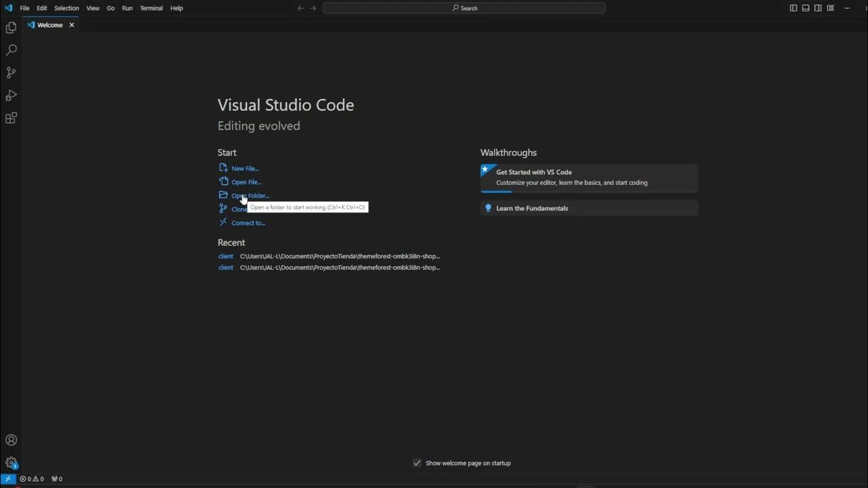Click the Search command center field

pos(464,8)
